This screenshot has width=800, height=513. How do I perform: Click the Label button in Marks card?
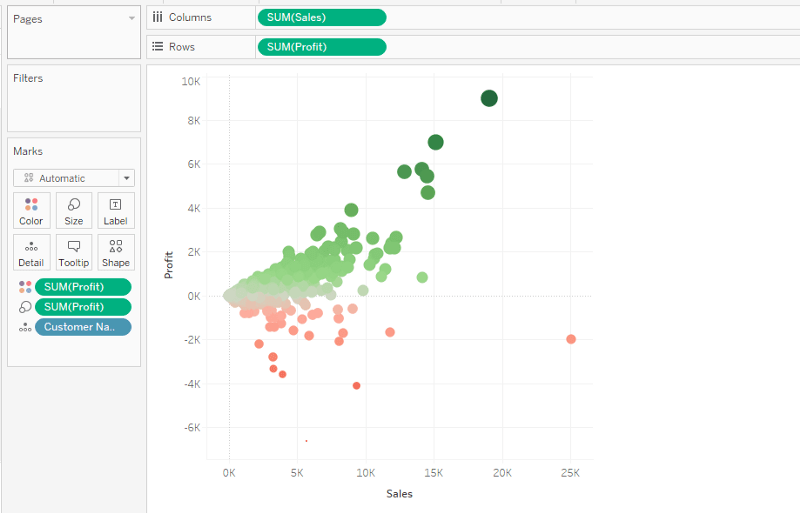click(x=115, y=210)
